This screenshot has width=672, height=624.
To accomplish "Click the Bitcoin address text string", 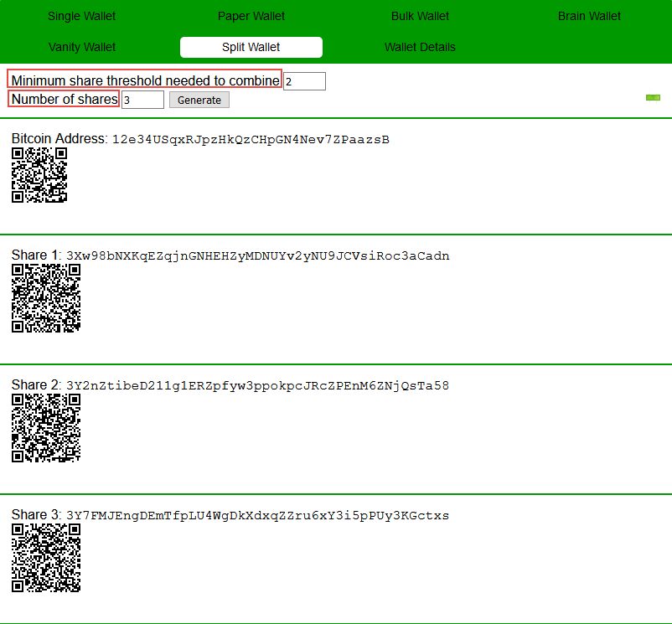I will [x=251, y=139].
